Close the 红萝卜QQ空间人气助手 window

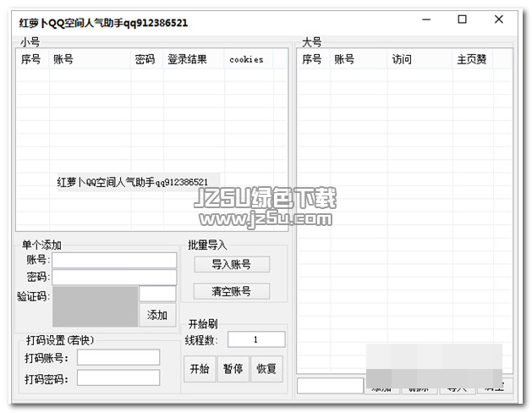(499, 19)
